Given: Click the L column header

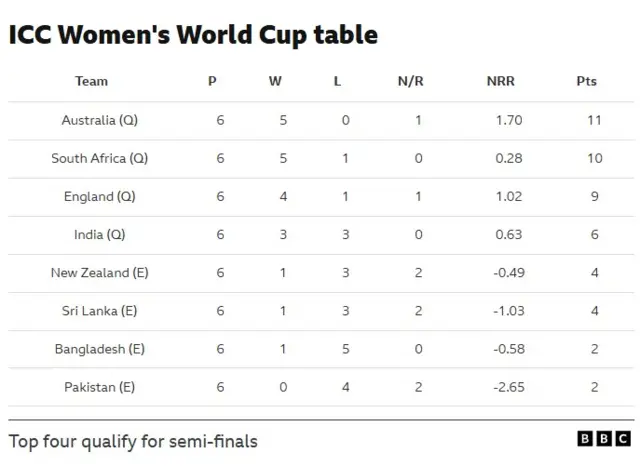Looking at the screenshot, I should click(x=337, y=81).
